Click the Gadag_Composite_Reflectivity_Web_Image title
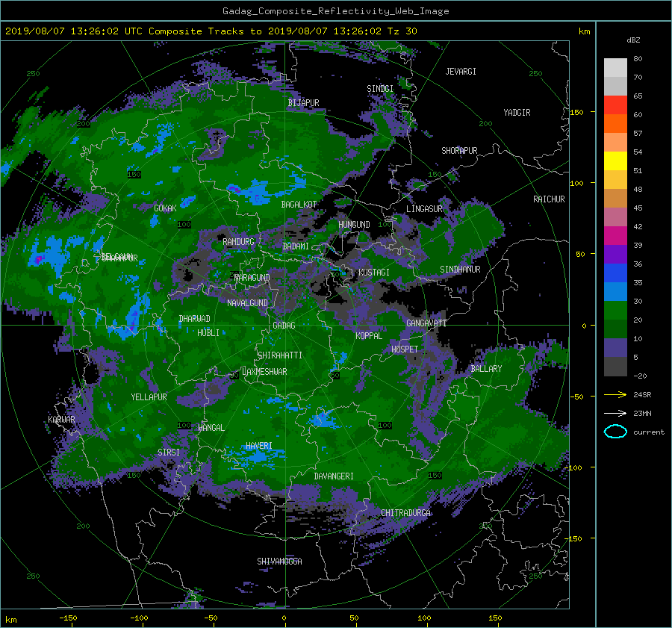 [x=335, y=11]
